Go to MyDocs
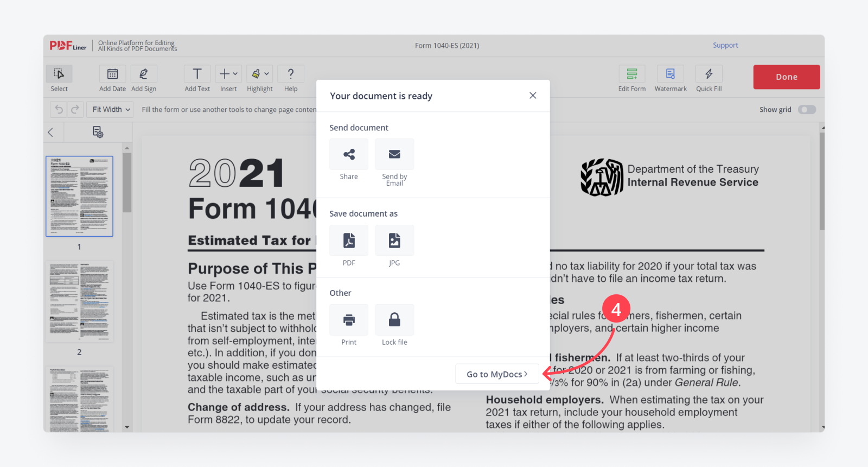Viewport: 868px width, 467px height. pos(497,374)
